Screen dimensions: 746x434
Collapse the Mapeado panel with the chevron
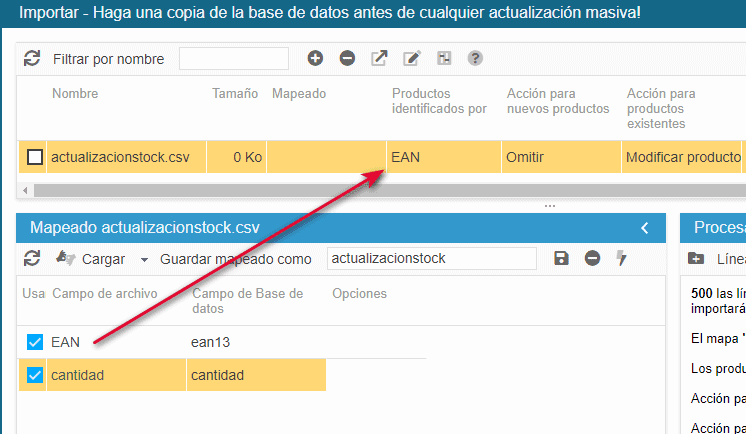tap(645, 228)
